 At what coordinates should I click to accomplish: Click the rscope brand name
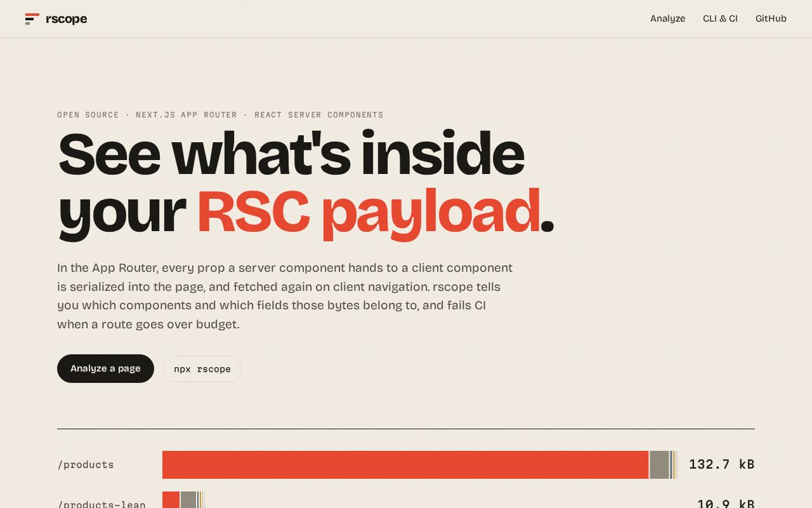tap(66, 19)
